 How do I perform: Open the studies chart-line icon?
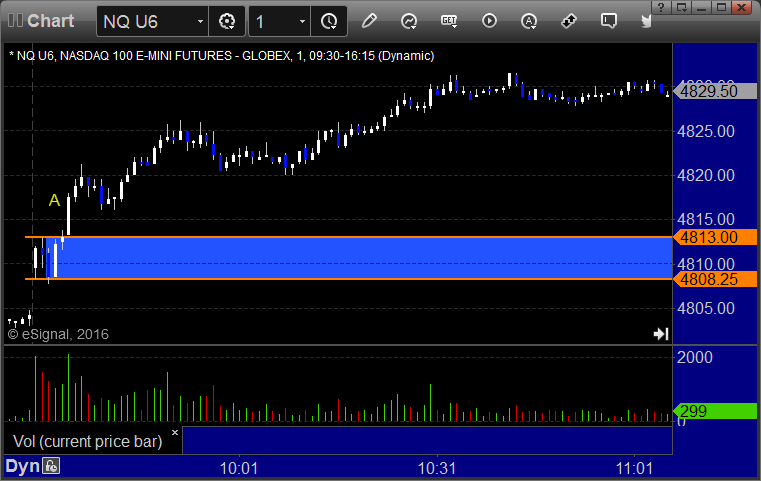(x=409, y=21)
